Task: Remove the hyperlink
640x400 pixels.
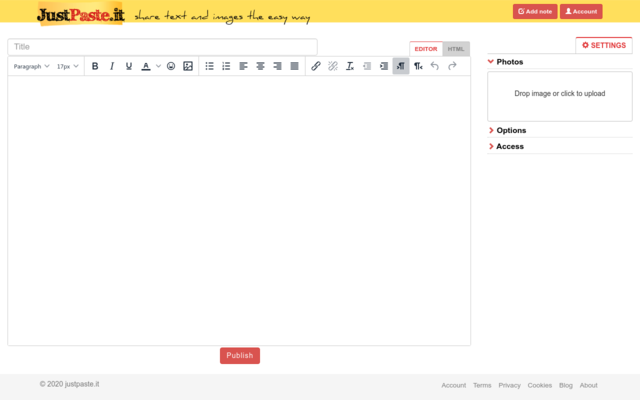Action: coord(333,66)
